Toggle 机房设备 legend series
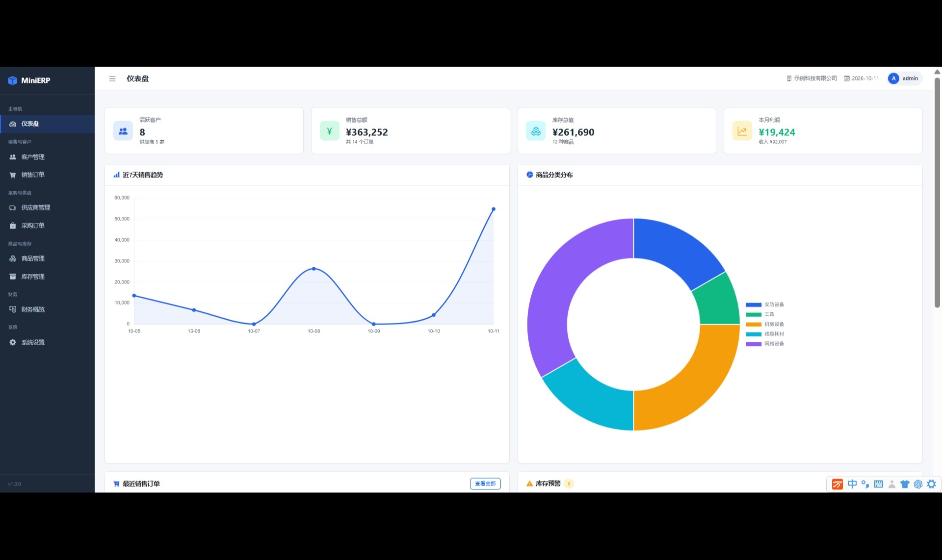 (765, 324)
